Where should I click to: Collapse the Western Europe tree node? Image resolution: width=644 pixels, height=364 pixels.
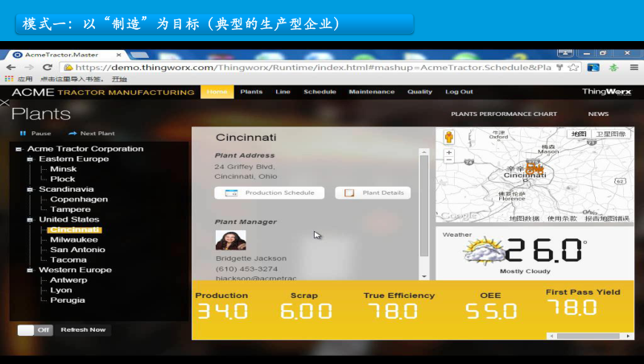pos(30,271)
